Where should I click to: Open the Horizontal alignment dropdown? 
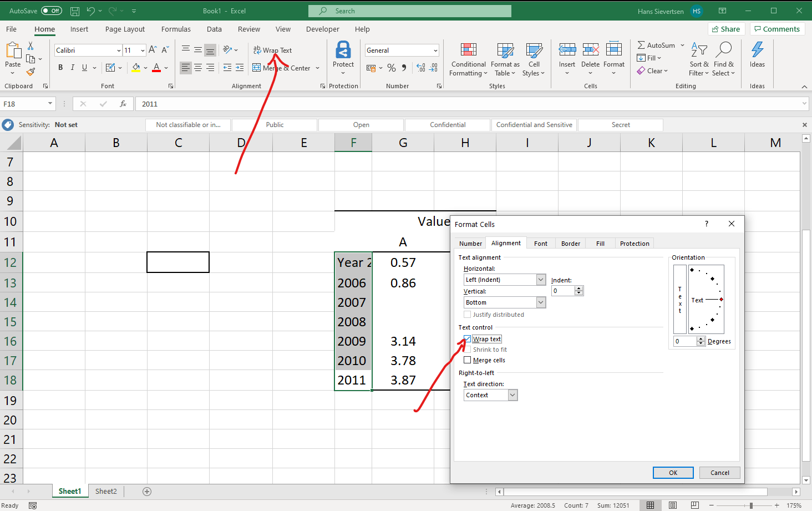[x=540, y=279]
